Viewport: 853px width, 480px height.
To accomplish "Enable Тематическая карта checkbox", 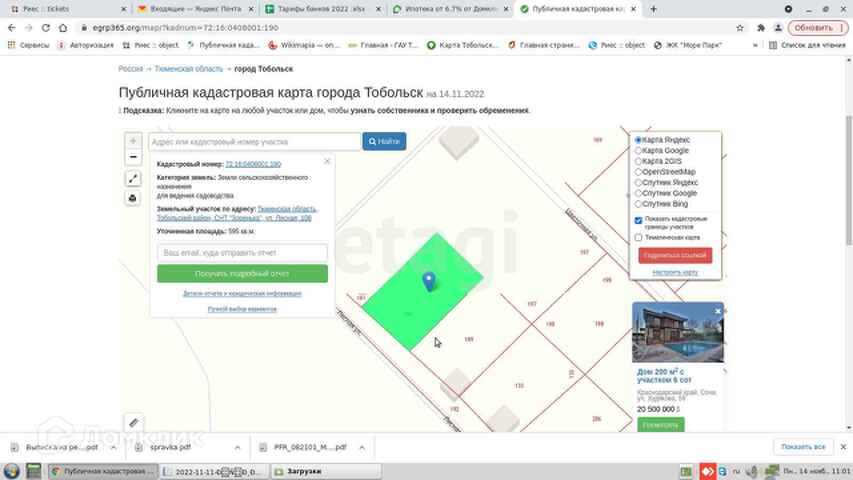I will (x=639, y=238).
